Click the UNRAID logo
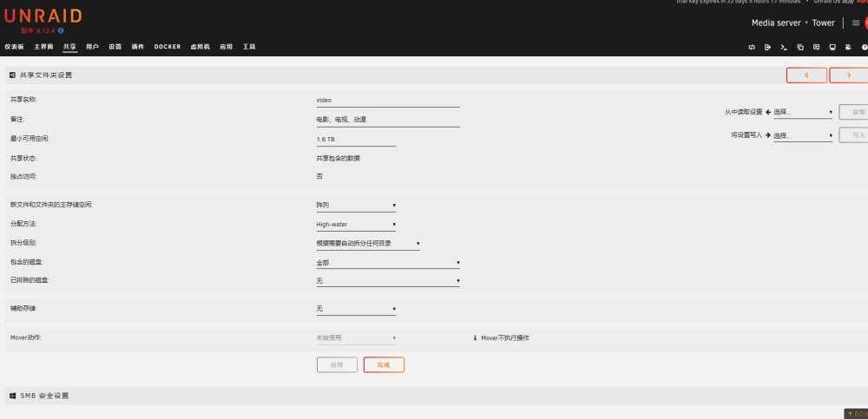868x419 pixels. tap(43, 16)
